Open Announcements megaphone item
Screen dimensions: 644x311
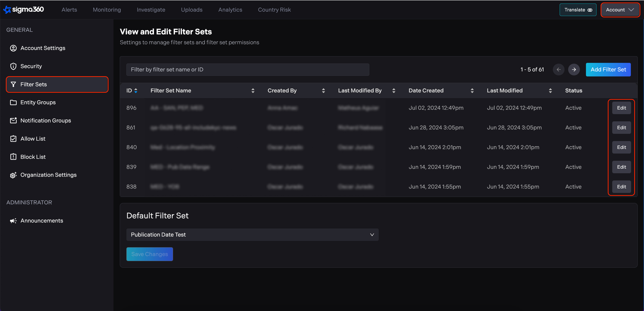(41, 220)
